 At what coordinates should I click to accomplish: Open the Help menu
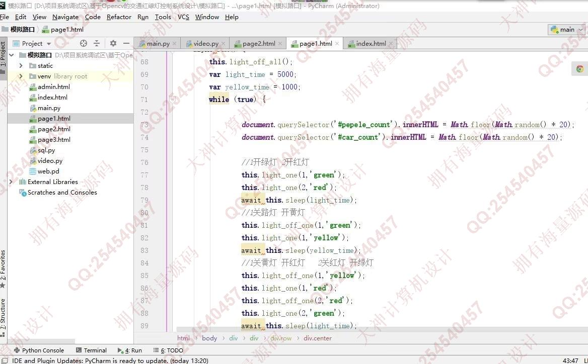(232, 17)
